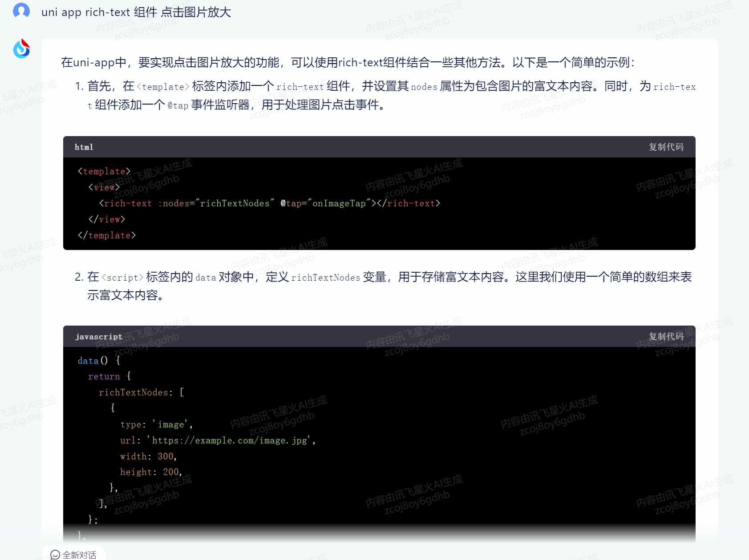Click the javascript language label
This screenshot has height=560, width=749.
99,337
